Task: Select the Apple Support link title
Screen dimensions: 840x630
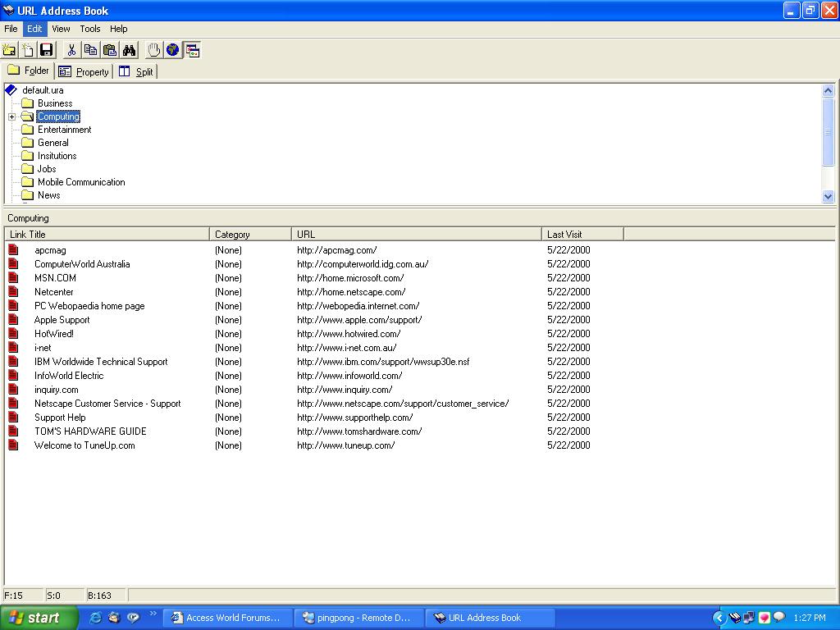Action: [x=62, y=319]
